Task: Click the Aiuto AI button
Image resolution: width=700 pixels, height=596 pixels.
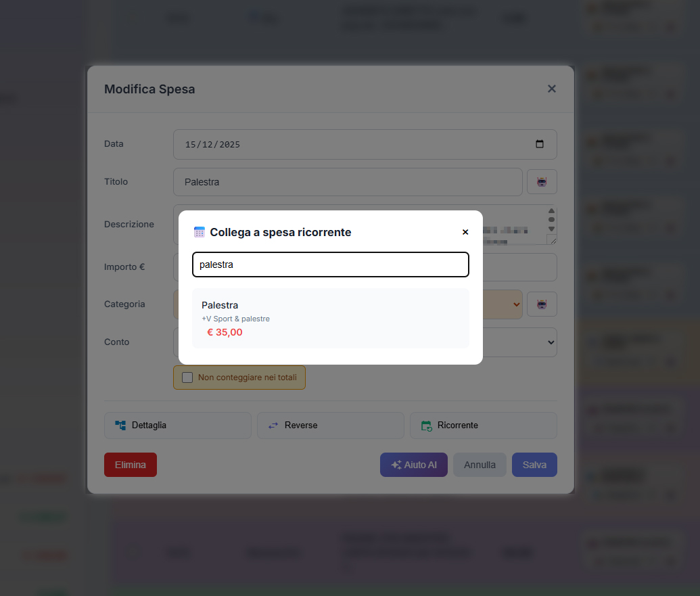Action: [x=414, y=465]
